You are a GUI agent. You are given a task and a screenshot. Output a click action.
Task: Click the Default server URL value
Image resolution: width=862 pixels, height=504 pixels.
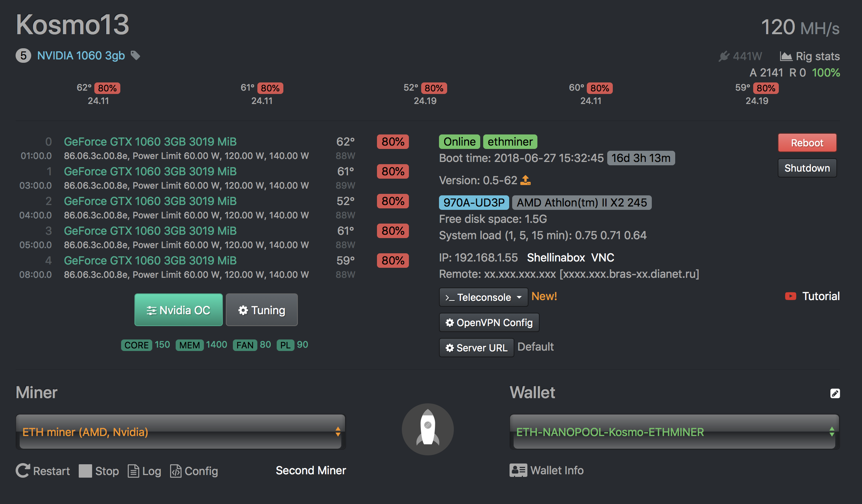point(536,347)
